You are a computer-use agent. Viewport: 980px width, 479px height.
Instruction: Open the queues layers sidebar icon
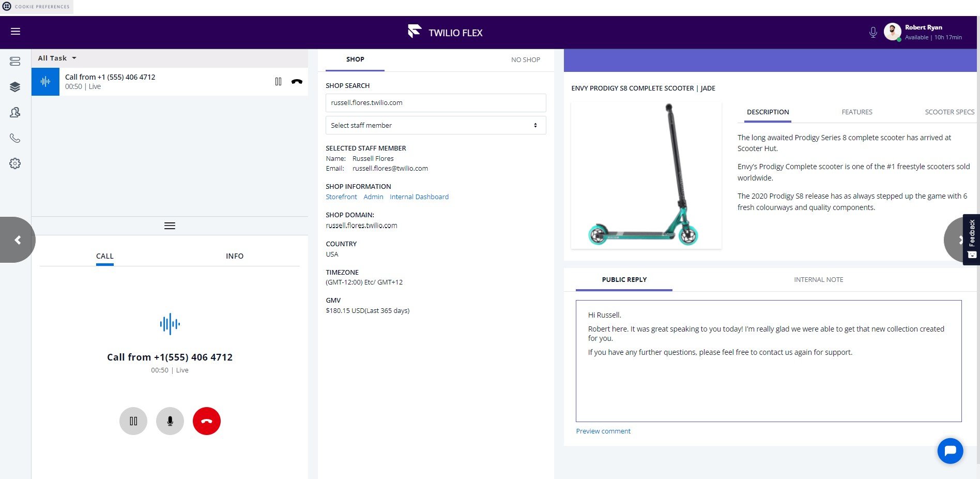[15, 87]
